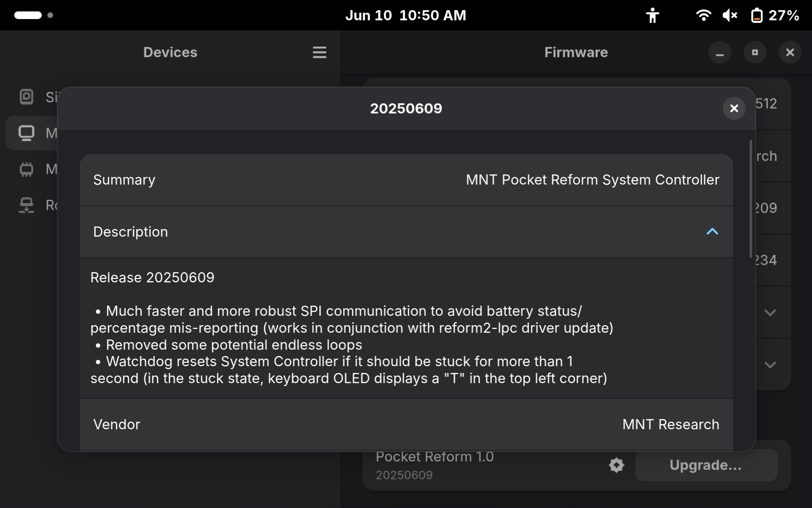Open battery 27% status indicator
Image resolution: width=812 pixels, height=508 pixels.
point(775,15)
